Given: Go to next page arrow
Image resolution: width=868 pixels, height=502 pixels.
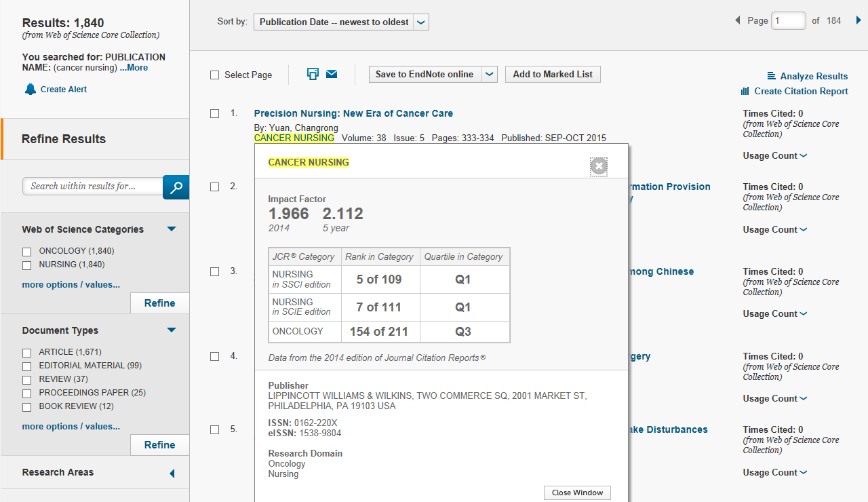Looking at the screenshot, I should click(x=859, y=21).
